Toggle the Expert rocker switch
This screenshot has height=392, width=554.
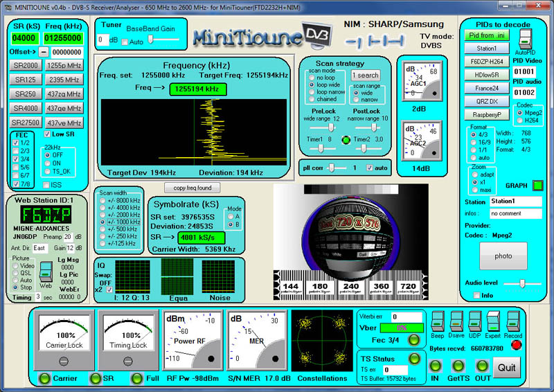(493, 321)
